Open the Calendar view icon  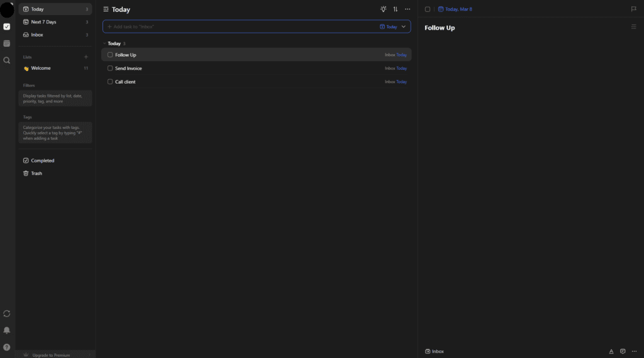[6, 43]
